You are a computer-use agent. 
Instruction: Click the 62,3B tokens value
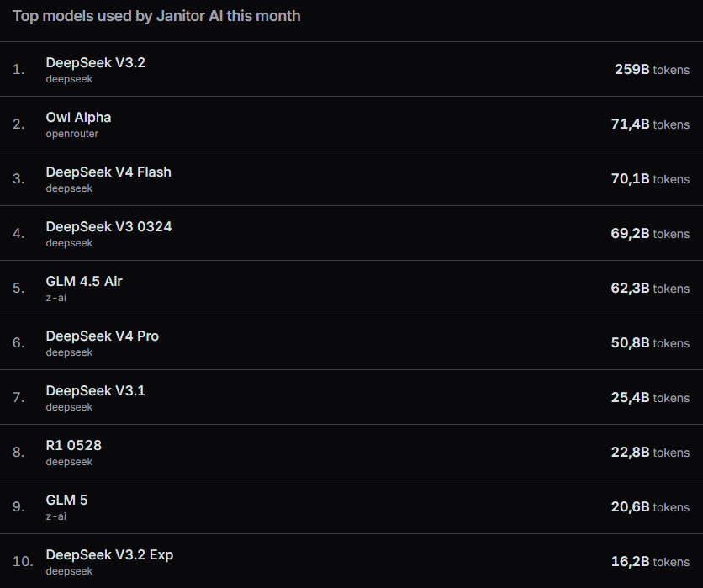pyautogui.click(x=650, y=289)
